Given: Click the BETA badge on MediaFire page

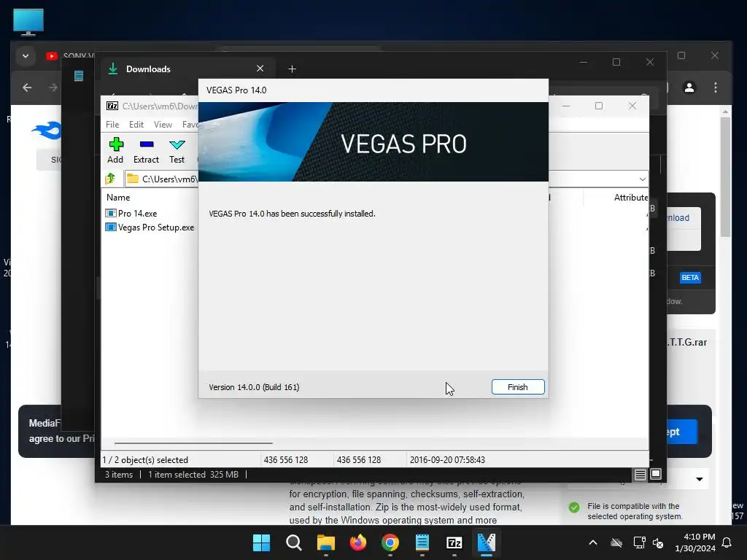Looking at the screenshot, I should (x=690, y=278).
